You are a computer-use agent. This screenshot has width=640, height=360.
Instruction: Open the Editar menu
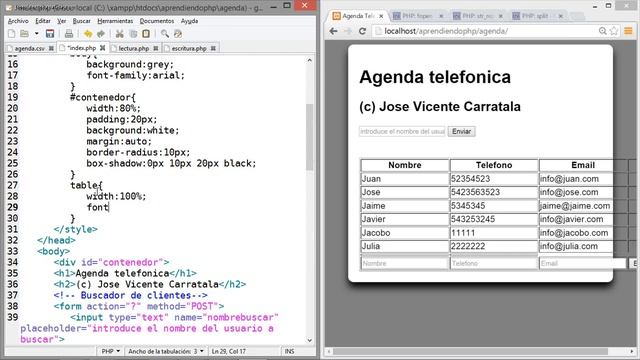[43, 21]
